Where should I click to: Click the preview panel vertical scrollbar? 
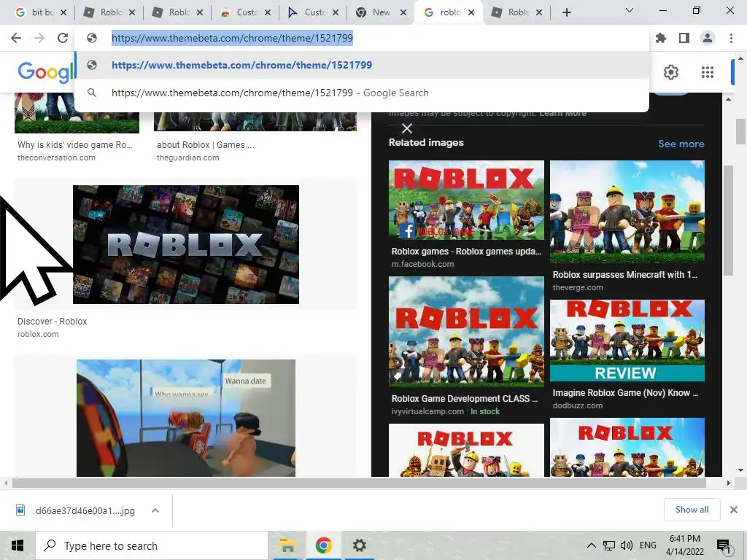[728, 220]
